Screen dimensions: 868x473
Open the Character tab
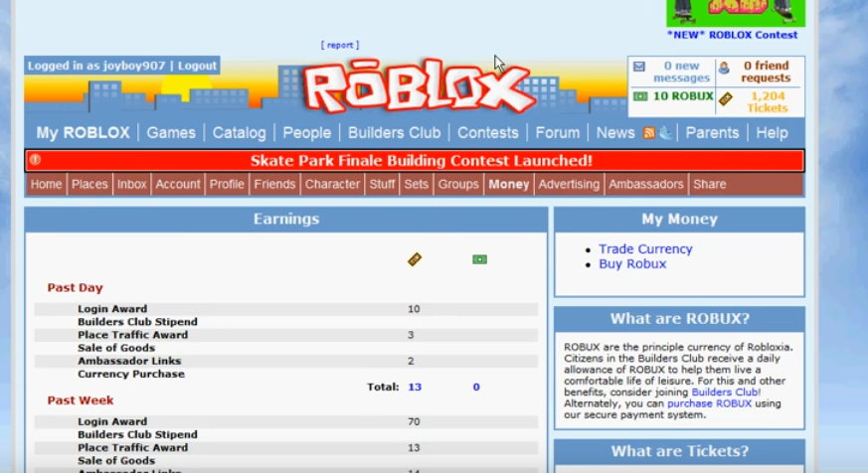(x=332, y=184)
